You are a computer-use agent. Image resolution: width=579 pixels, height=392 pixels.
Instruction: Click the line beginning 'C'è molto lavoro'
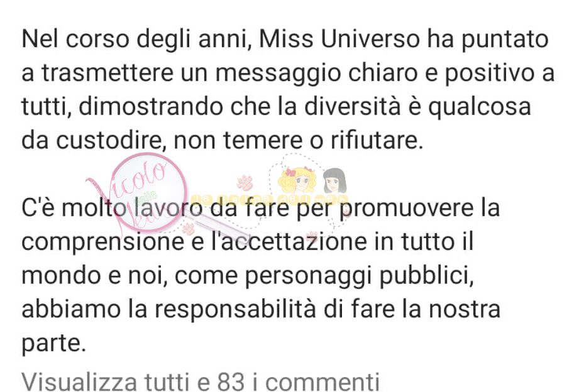tap(260, 208)
